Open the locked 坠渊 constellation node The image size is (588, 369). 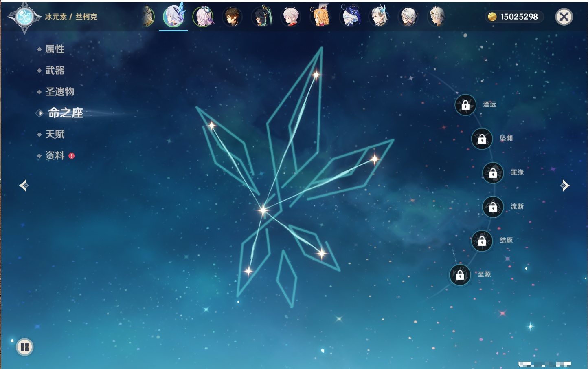[482, 139]
